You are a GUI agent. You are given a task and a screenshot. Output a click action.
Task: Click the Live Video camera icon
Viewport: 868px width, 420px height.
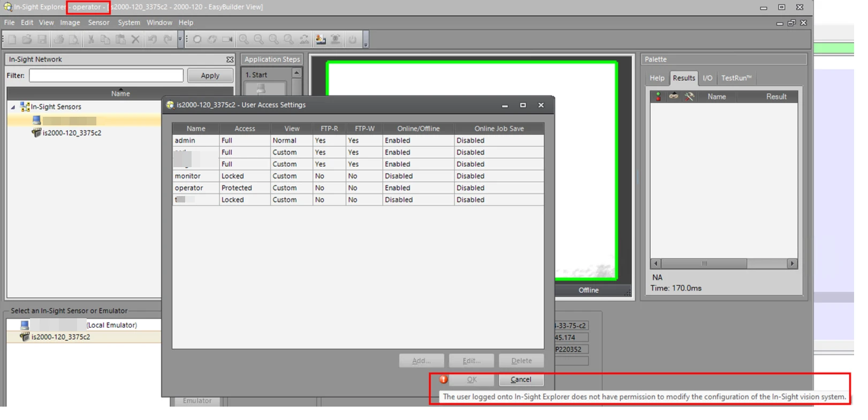[227, 40]
